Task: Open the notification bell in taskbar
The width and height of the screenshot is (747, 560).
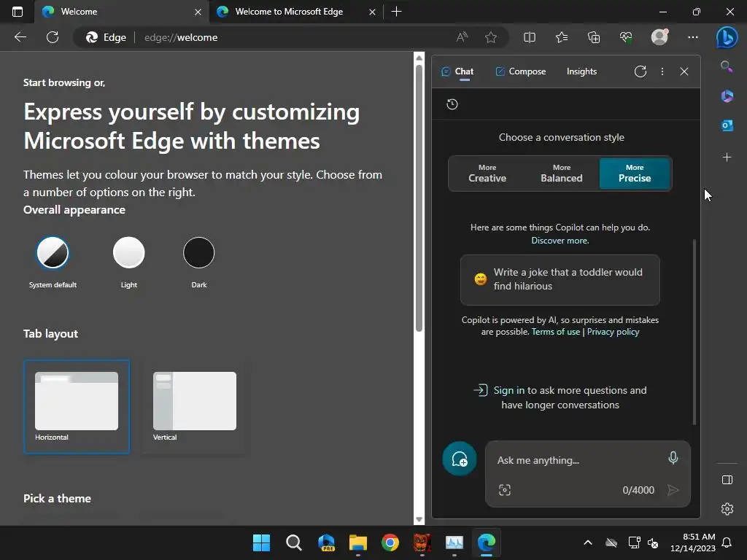Action: click(727, 542)
